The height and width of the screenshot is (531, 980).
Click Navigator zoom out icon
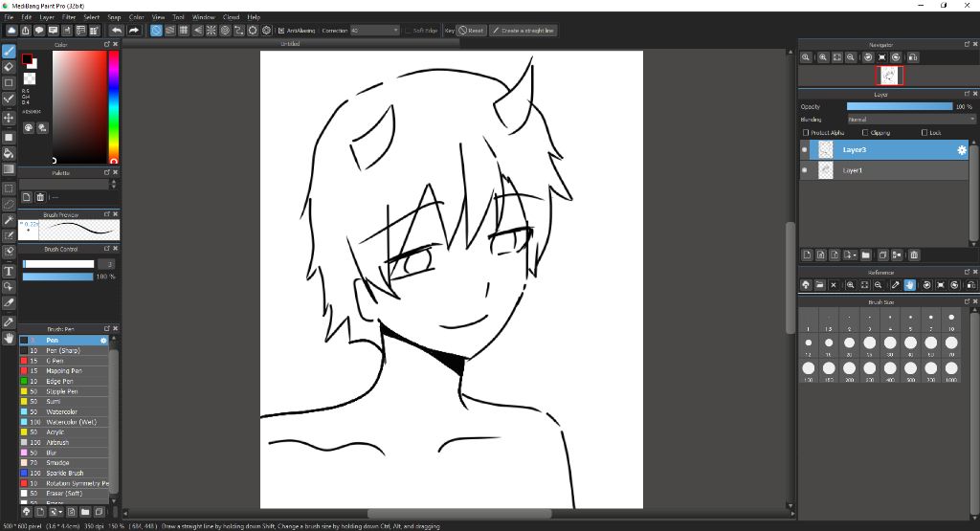(851, 56)
